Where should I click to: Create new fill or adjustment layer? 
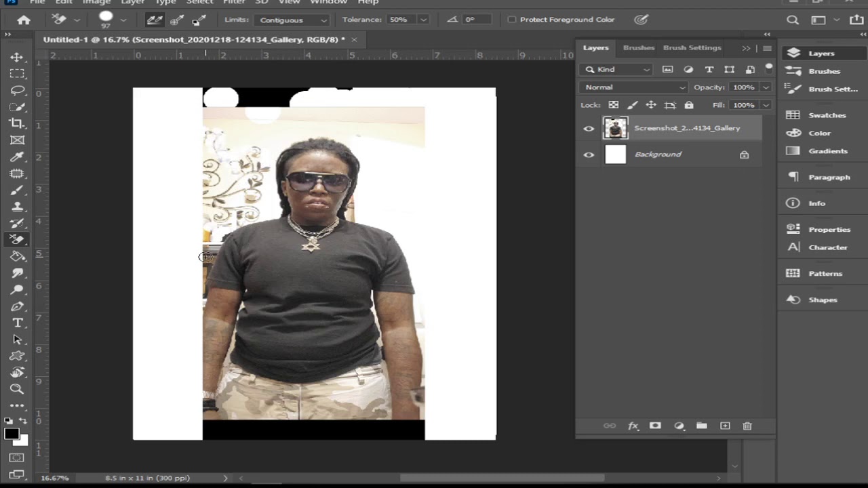[679, 426]
